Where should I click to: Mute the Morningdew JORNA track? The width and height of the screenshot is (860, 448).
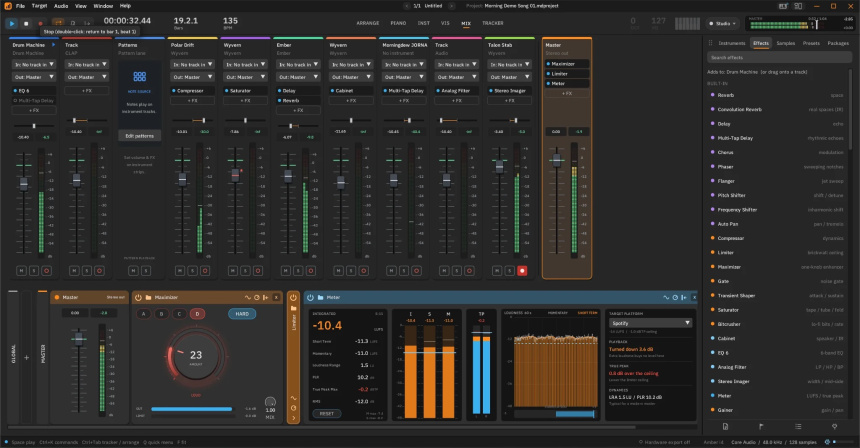pos(391,271)
